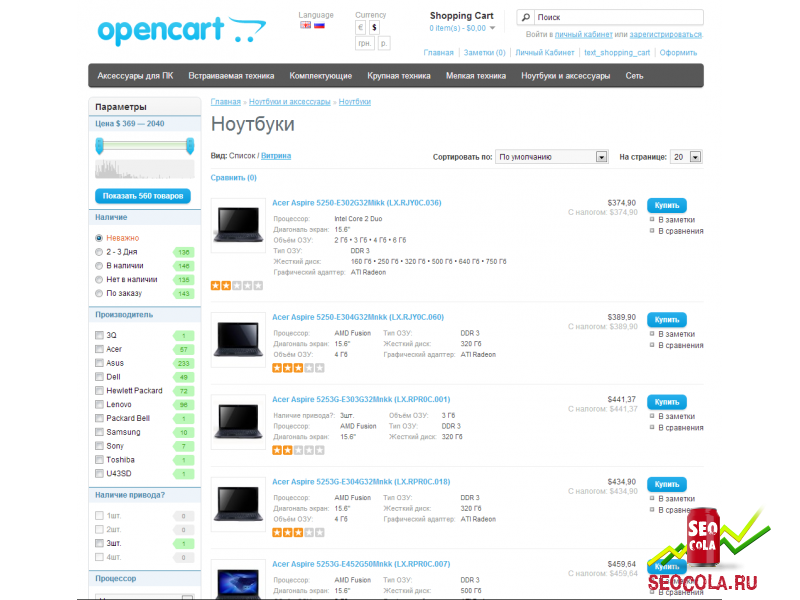The height and width of the screenshot is (600, 800).
Task: Buy the Acer Aspire 5250-E302G32Mikk
Action: click(x=667, y=205)
